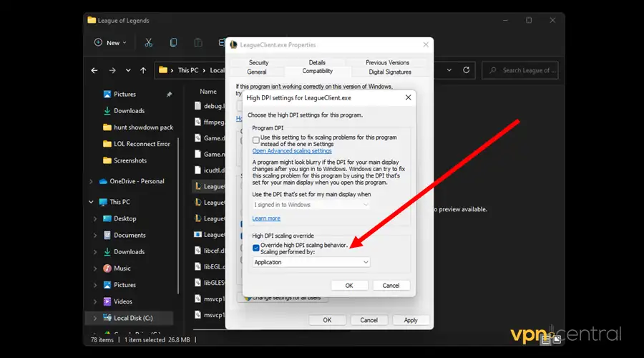The width and height of the screenshot is (644, 358).
Task: Select 'This PC' in the address breadcrumb
Action: point(188,70)
